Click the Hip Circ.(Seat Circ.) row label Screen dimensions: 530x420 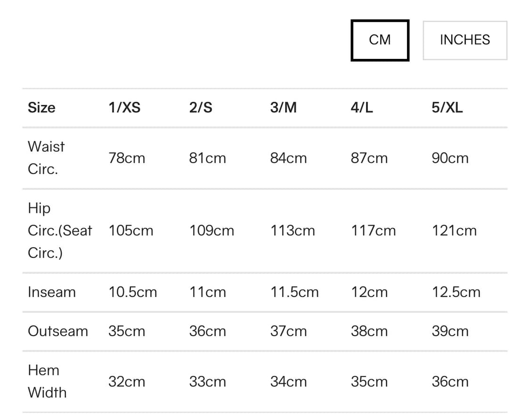[x=59, y=231]
